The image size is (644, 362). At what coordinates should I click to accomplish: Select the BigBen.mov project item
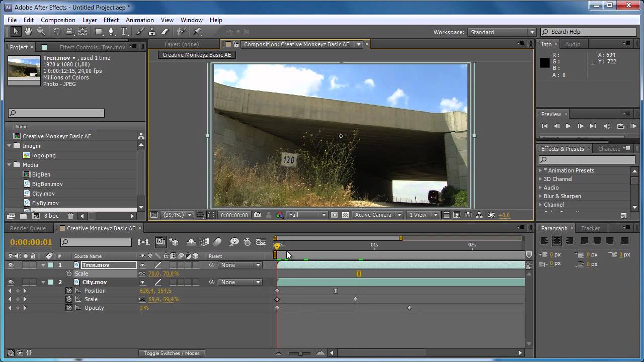coord(47,184)
